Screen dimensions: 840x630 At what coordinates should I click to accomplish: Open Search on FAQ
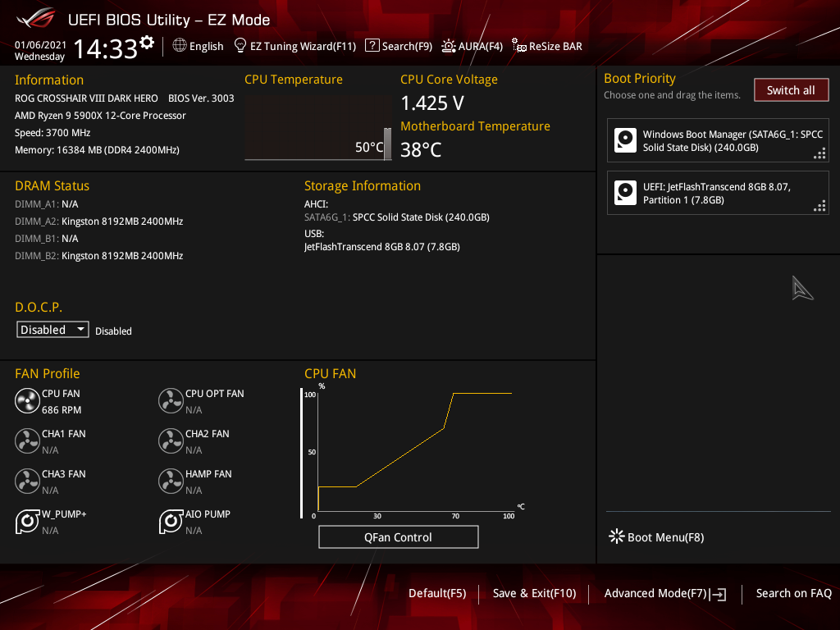point(793,594)
